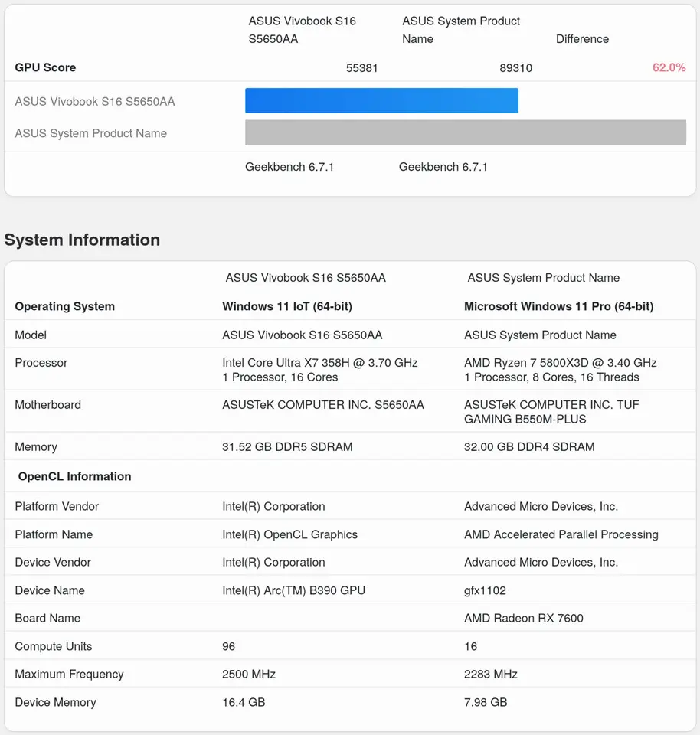Click the Model value ASUS System Product Name
700x735 pixels.
coord(540,335)
